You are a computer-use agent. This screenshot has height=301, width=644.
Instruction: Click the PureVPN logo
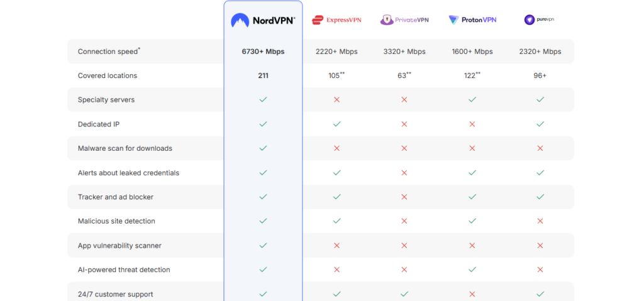point(540,20)
